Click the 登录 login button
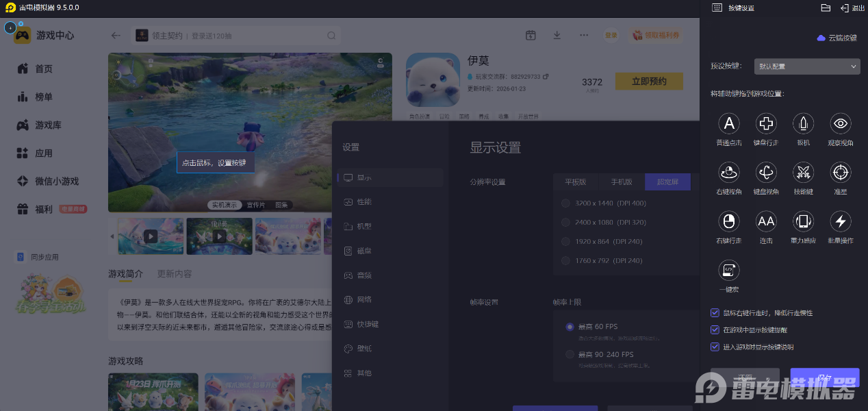This screenshot has width=868, height=411. tap(611, 35)
